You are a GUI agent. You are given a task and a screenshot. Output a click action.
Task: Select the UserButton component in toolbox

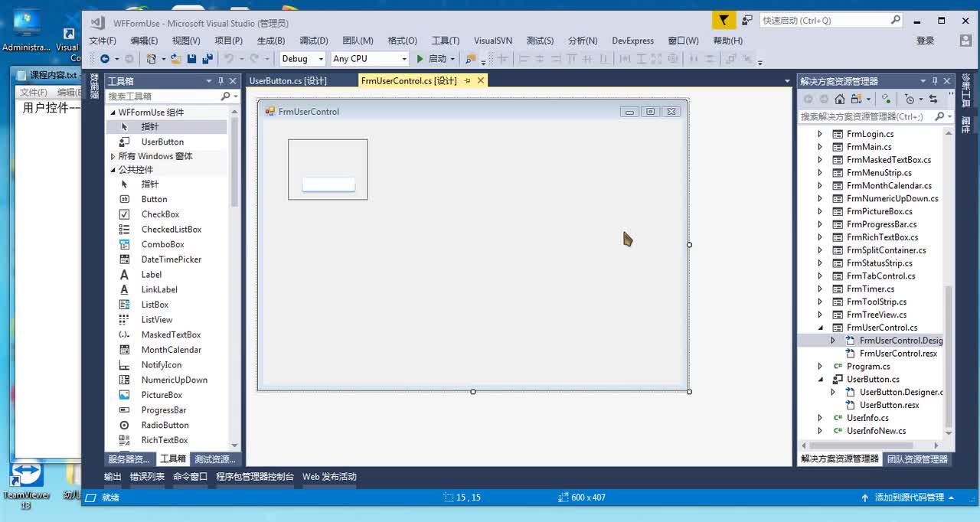(x=162, y=142)
